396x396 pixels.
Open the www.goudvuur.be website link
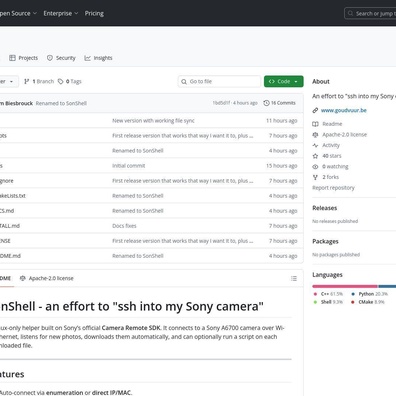click(x=344, y=110)
